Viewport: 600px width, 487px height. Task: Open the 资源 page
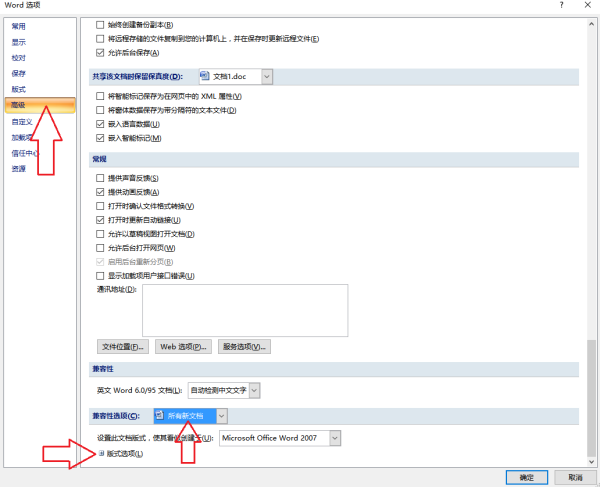point(18,169)
